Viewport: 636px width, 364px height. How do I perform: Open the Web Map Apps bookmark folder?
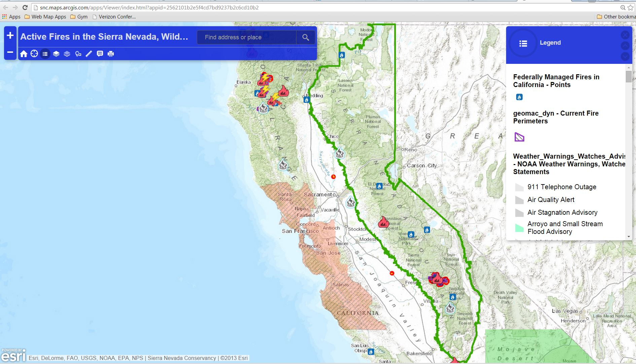click(45, 17)
